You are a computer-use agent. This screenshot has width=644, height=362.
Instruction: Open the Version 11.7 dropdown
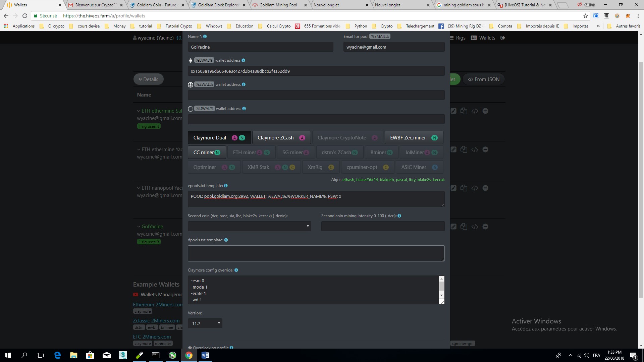pos(205,323)
